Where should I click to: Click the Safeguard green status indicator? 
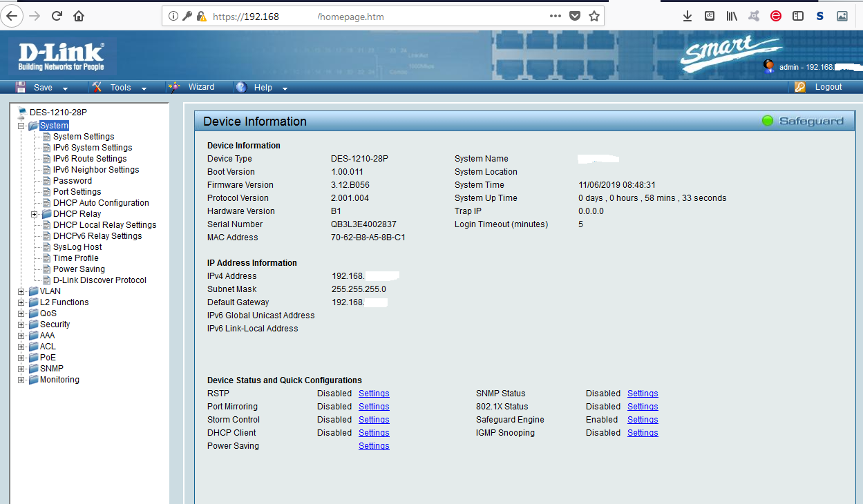pyautogui.click(x=767, y=121)
